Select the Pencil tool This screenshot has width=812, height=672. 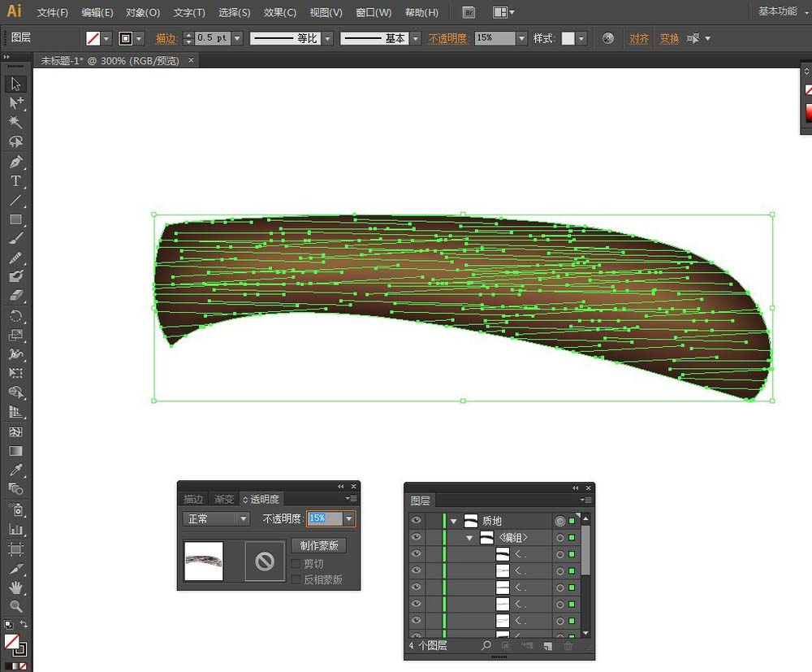pos(15,258)
